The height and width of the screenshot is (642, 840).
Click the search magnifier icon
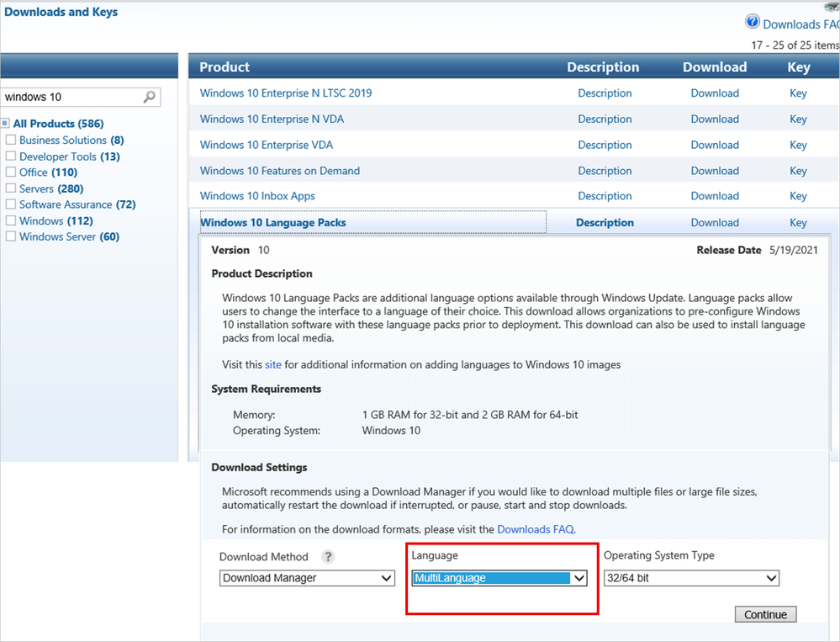point(150,97)
